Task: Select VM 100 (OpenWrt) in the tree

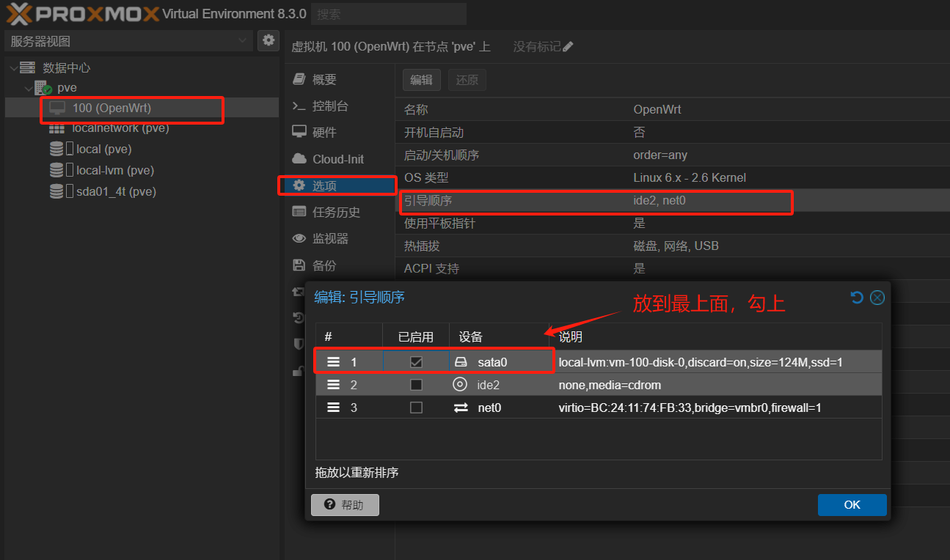Action: point(112,108)
